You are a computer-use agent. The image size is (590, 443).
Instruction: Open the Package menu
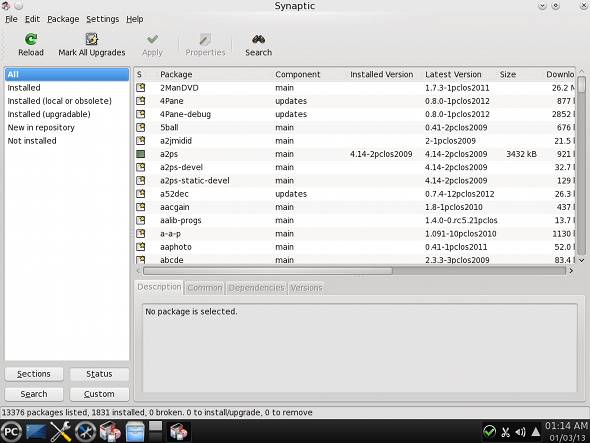click(63, 19)
